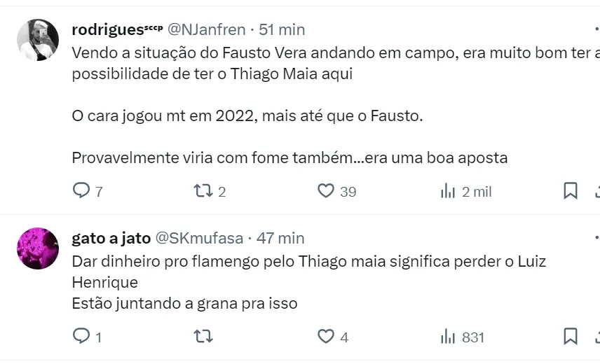Visit the @NJanfren handle
600x364 pixels.
(x=208, y=29)
